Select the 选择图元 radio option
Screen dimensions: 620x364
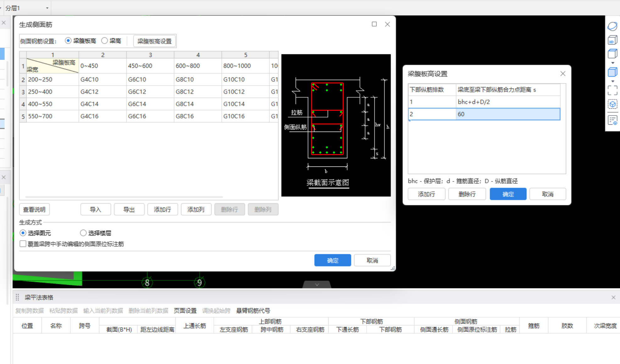click(23, 233)
